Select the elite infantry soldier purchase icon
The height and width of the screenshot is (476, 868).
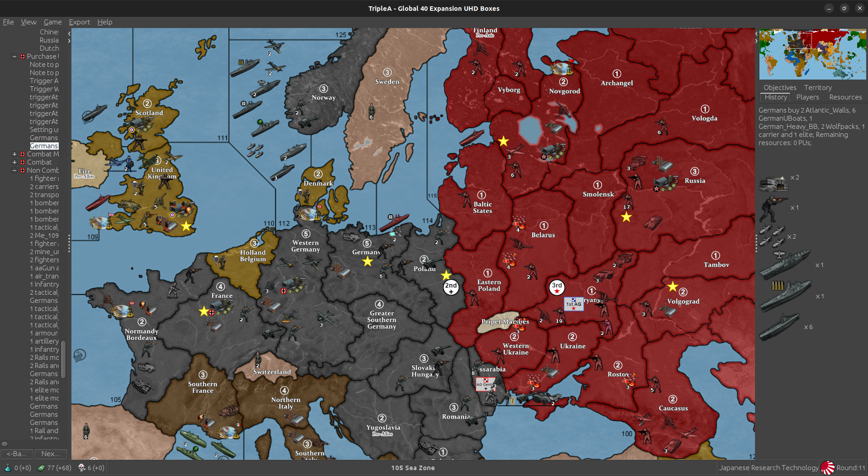pos(774,209)
